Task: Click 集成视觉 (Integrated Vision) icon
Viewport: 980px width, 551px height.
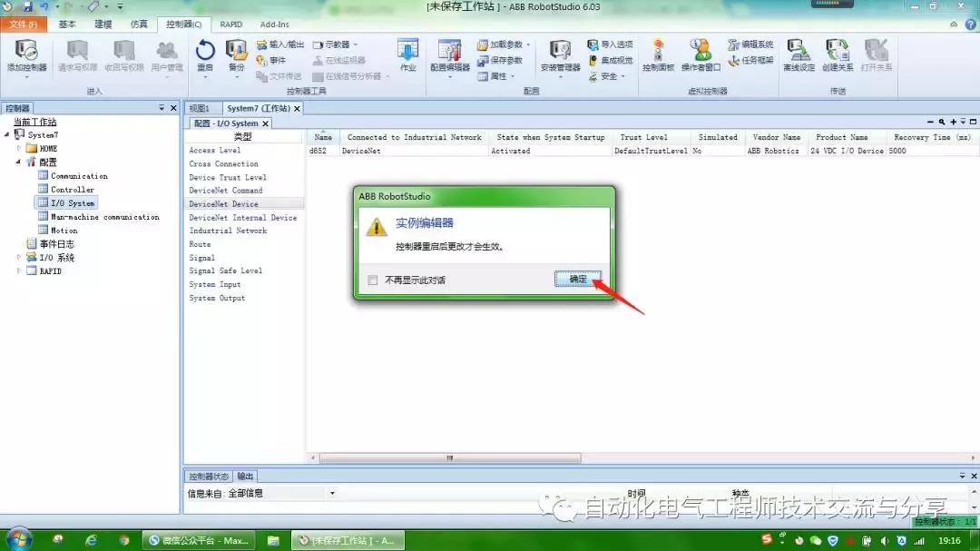Action: pos(610,60)
